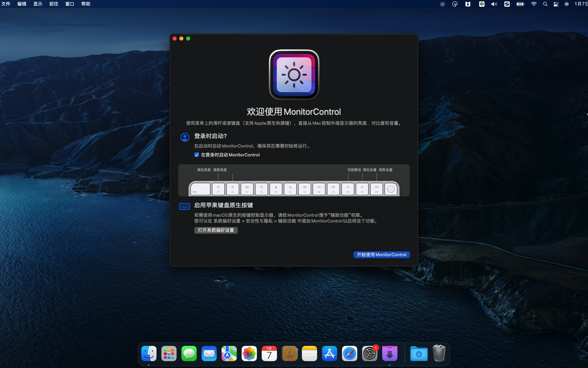The width and height of the screenshot is (588, 368).
Task: Open the Downie cat-face menu bar icon
Action: tap(468, 4)
